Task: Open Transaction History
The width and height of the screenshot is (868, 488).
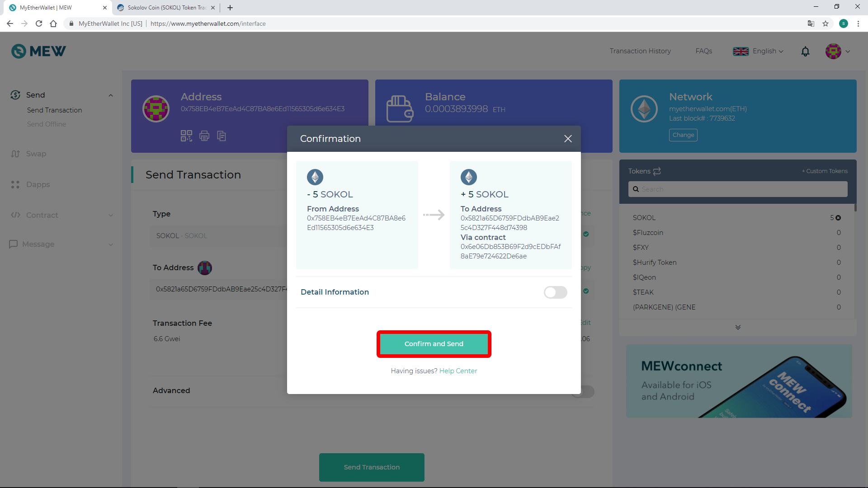Action: 640,51
